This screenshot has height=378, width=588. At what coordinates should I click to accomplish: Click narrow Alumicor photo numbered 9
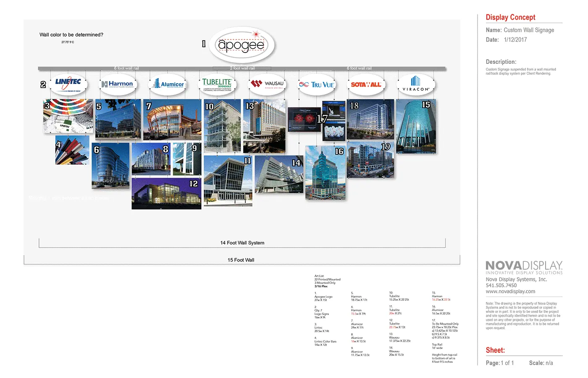click(x=187, y=159)
